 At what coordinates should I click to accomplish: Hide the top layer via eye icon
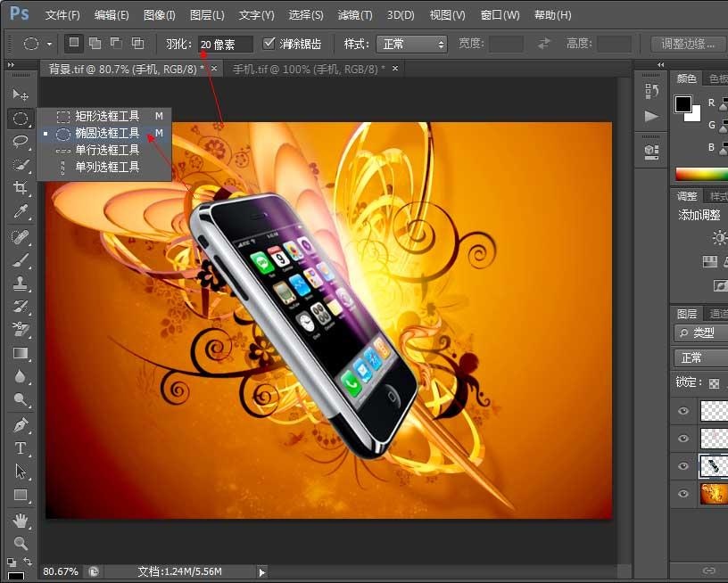(683, 411)
